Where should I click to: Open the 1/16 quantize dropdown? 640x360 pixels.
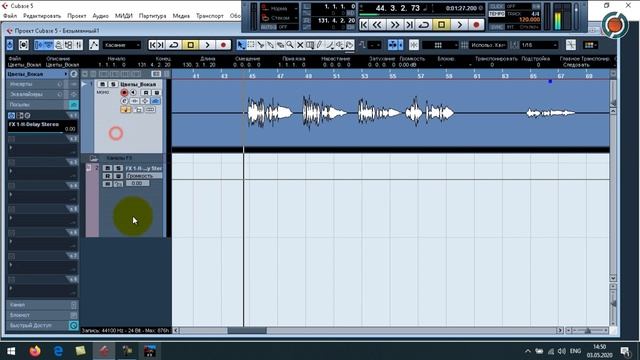(x=539, y=45)
